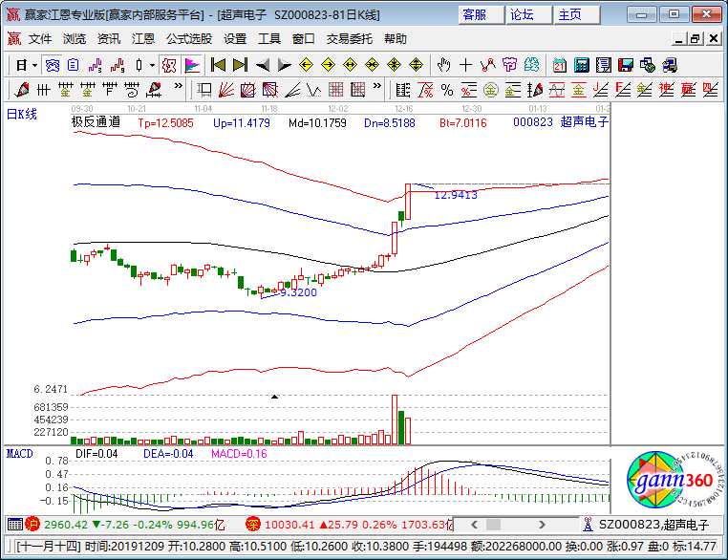728x560 pixels.
Task: Open the 窗口 menu
Action: [x=304, y=39]
